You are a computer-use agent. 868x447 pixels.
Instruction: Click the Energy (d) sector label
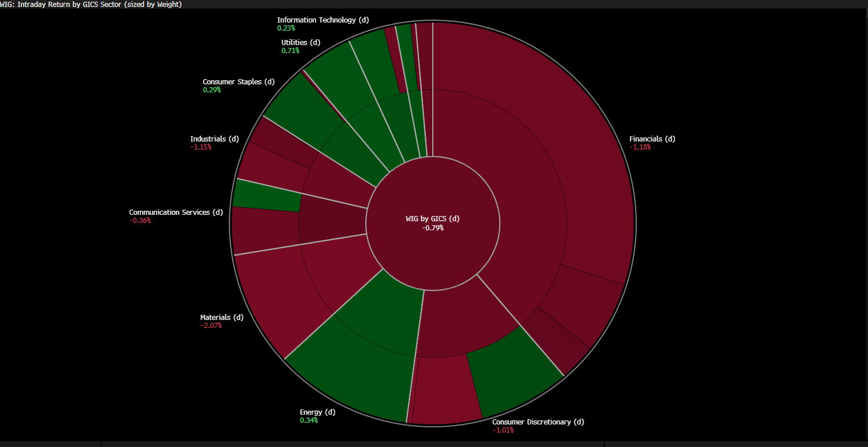(317, 412)
